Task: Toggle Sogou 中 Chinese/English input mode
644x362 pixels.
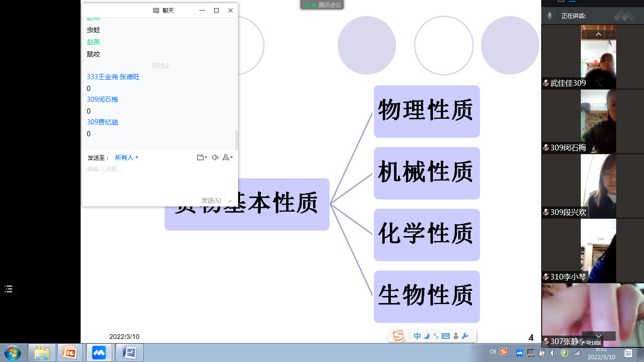Action: click(417, 336)
